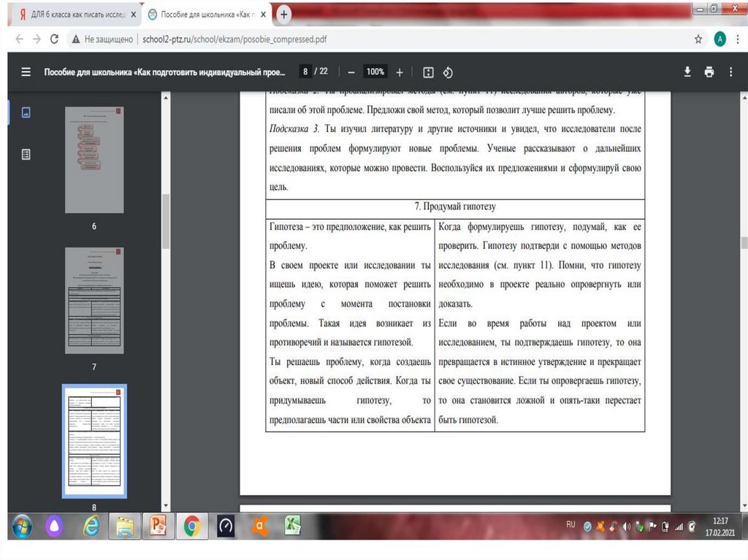The image size is (748, 560).
Task: Show page thumbnails view in sidebar
Action: [26, 112]
